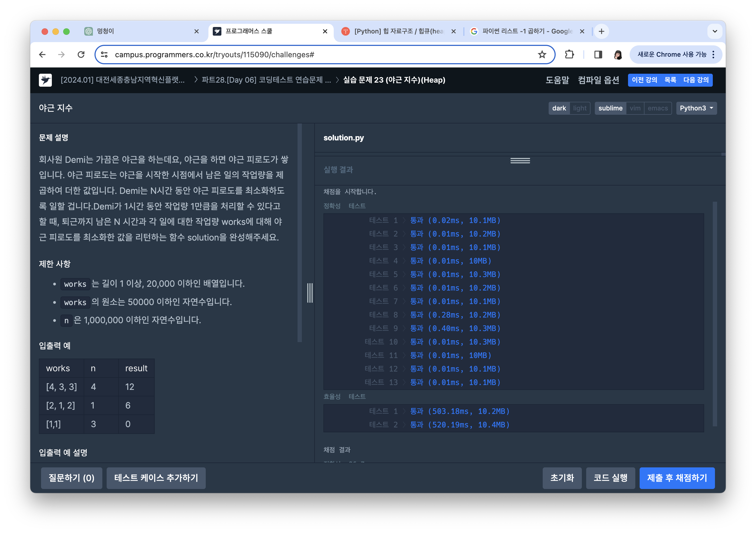Viewport: 756px width, 533px height.
Task: Open a new browser tab
Action: 601,31
